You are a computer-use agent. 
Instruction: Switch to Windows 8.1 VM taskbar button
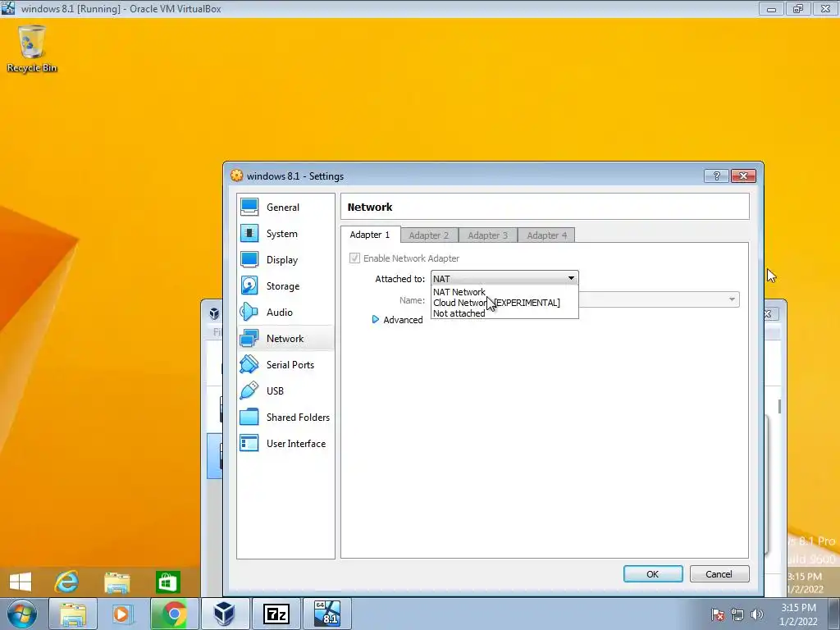point(327,614)
